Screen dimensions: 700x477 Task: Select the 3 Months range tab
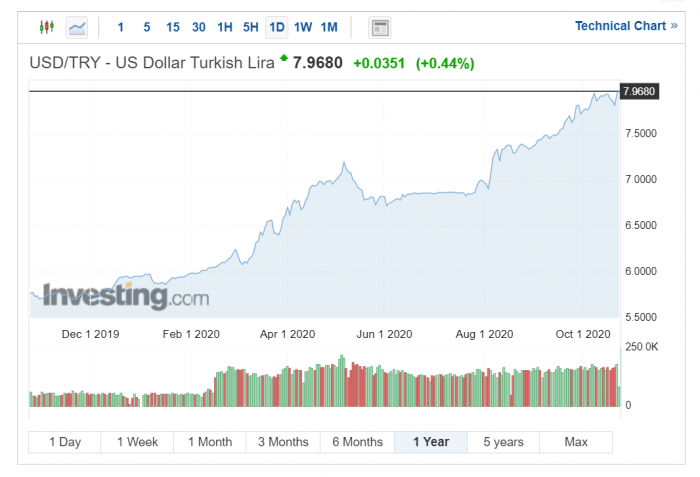click(x=283, y=442)
